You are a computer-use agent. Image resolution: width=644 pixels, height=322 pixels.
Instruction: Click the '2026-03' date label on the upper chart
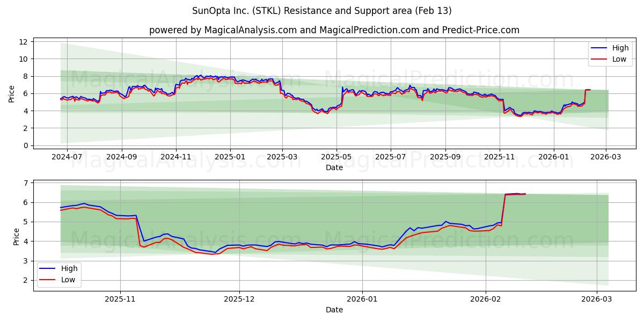[606, 157]
